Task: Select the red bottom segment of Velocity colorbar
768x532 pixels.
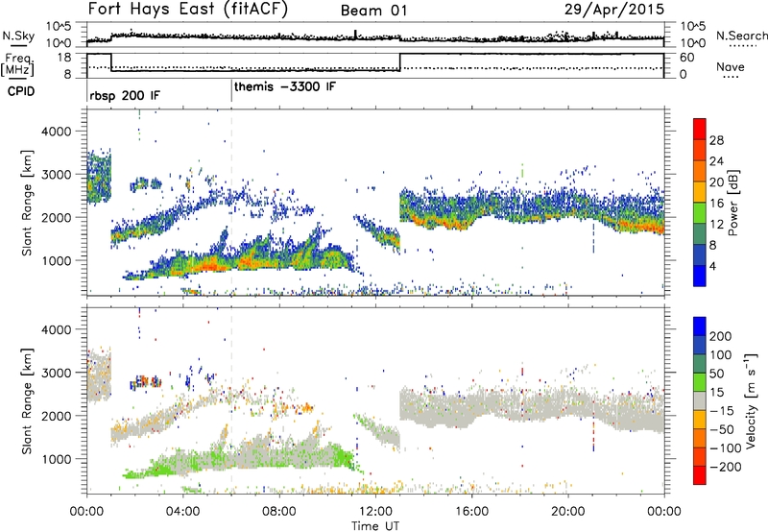Action: coord(700,475)
